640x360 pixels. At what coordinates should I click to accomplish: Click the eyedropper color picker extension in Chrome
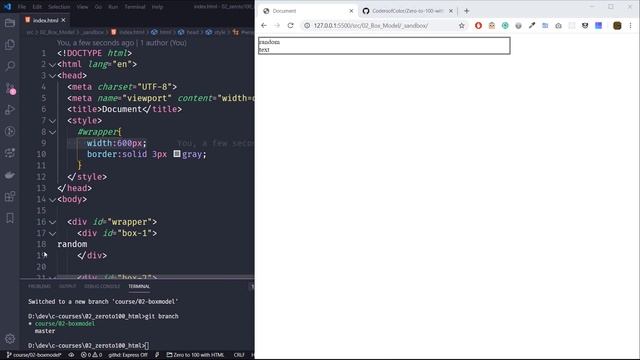[x=531, y=25]
